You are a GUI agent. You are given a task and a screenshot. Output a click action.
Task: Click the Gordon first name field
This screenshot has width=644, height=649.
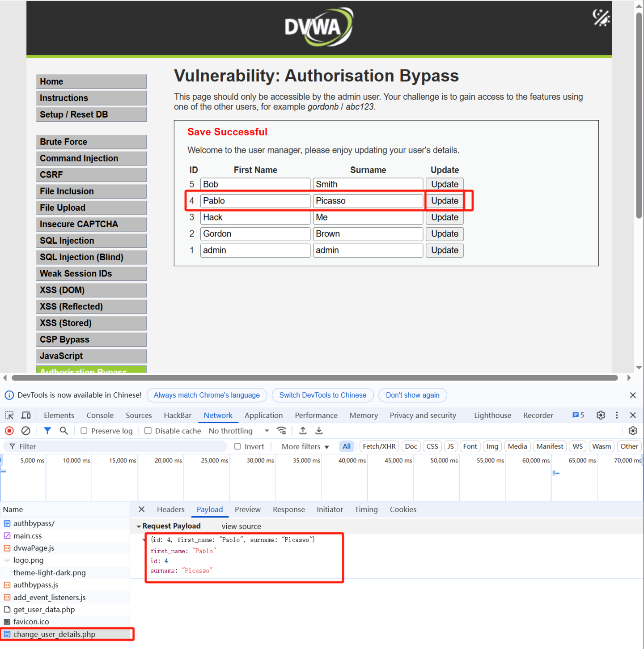(x=255, y=234)
